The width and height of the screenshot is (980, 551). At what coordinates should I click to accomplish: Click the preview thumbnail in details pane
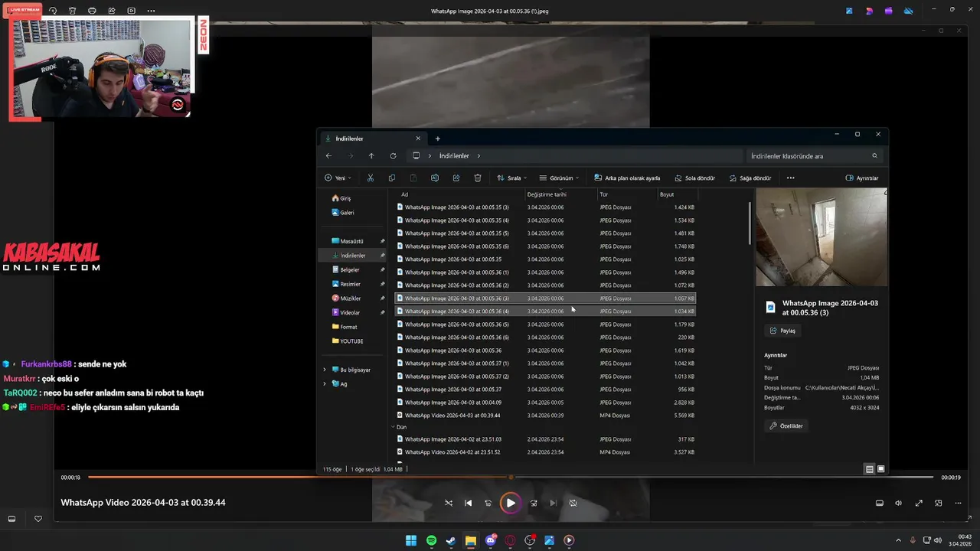click(822, 237)
